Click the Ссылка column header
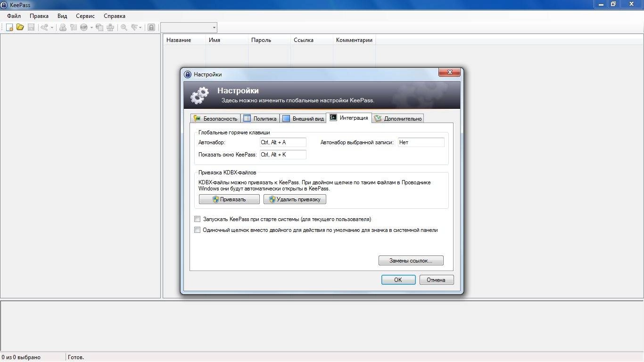The image size is (644, 362). 312,40
